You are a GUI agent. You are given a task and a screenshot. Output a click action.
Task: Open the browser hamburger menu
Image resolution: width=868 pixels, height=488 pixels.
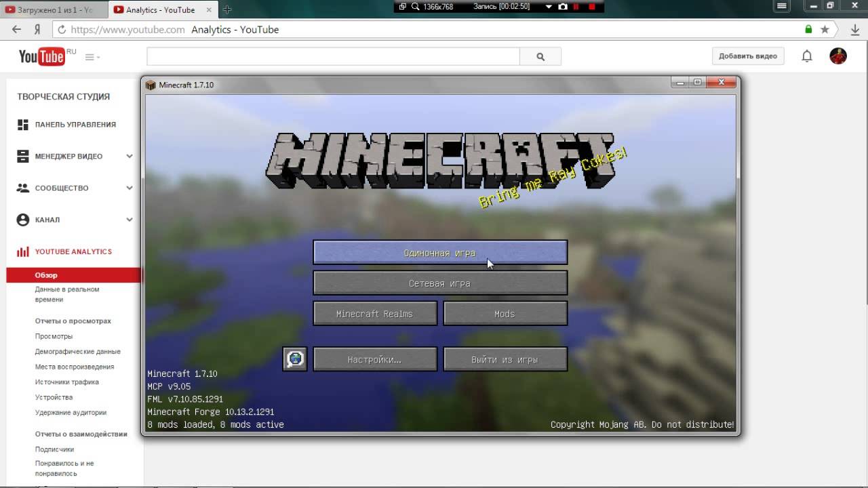pos(782,6)
